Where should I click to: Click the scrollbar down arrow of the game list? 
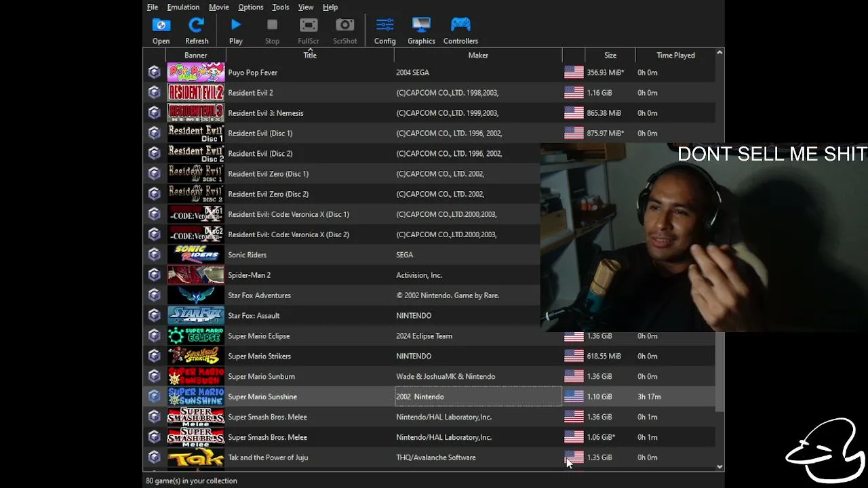(x=719, y=467)
